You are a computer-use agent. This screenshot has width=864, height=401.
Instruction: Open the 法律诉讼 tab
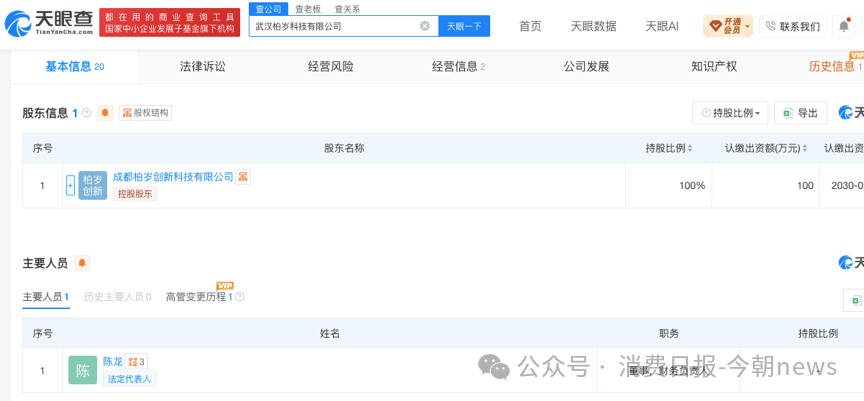203,67
